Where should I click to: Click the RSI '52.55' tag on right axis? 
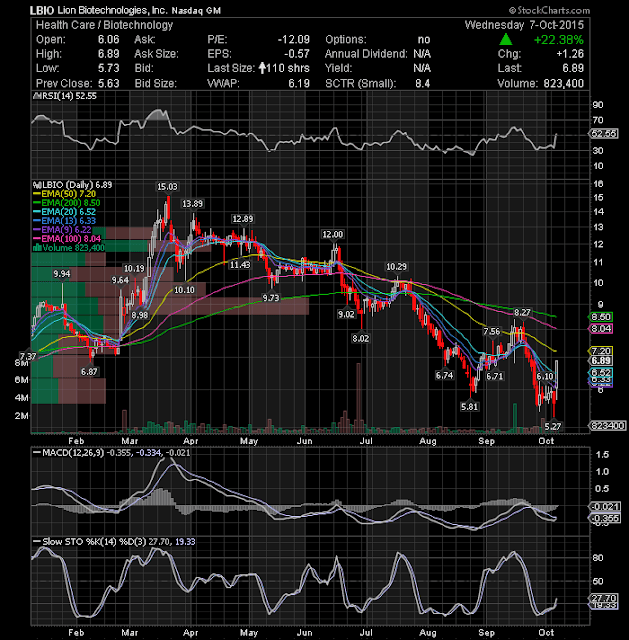(x=604, y=133)
